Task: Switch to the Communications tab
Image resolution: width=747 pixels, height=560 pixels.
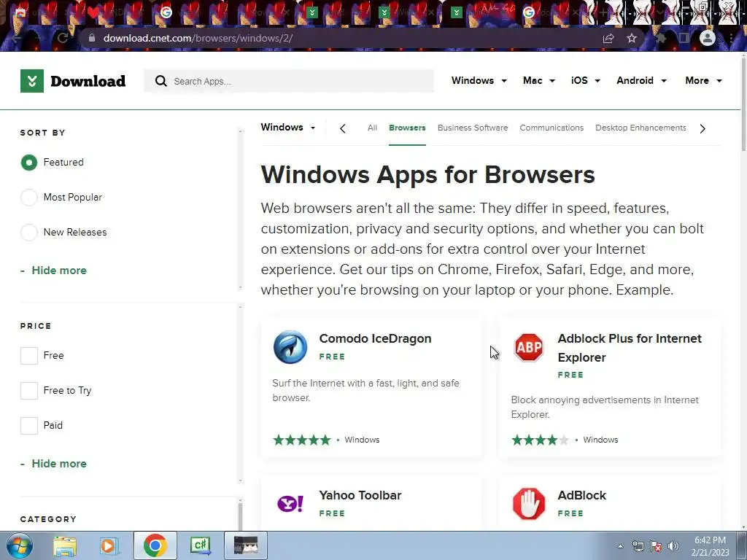Action: pos(551,128)
